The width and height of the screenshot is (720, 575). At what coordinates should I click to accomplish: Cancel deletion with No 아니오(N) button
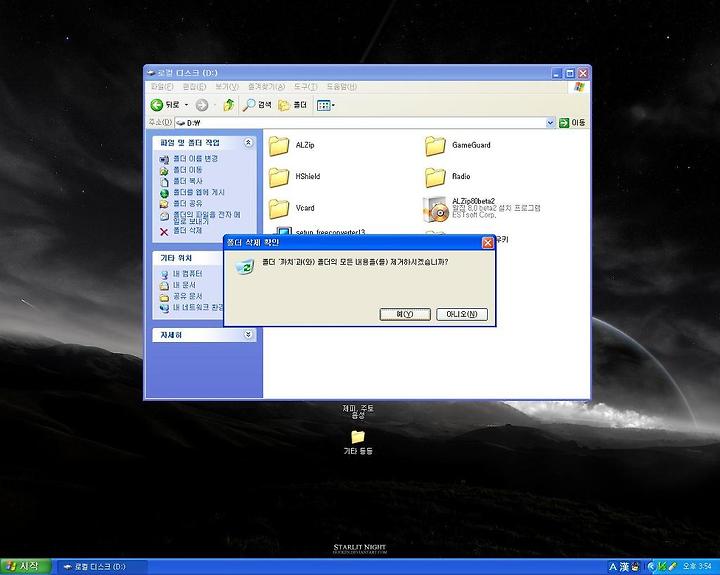coord(461,314)
